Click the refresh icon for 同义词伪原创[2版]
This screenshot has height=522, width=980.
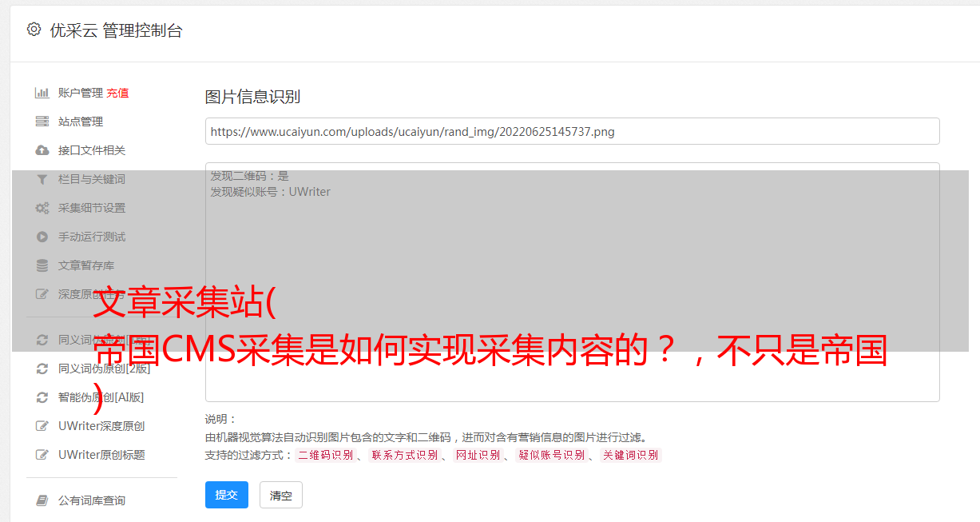point(42,369)
